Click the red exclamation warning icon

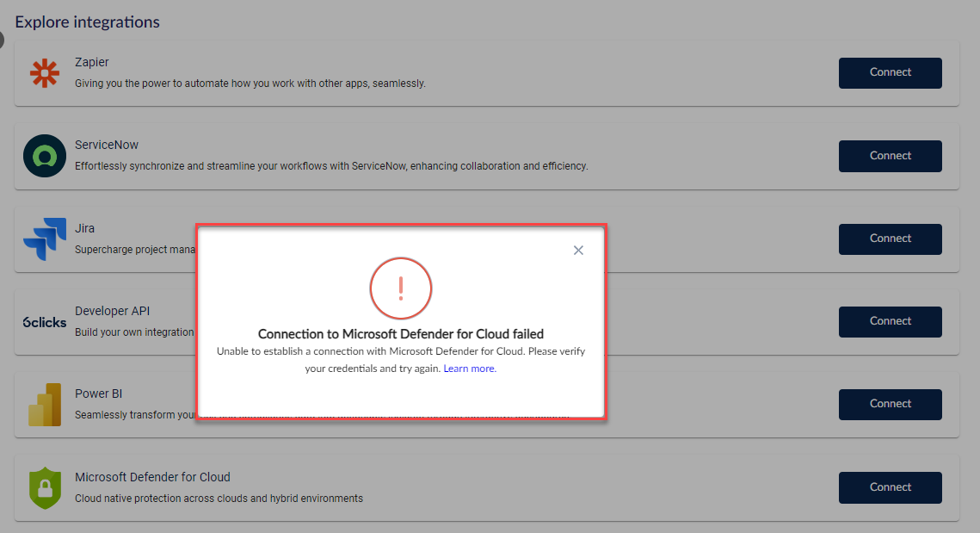(x=401, y=288)
